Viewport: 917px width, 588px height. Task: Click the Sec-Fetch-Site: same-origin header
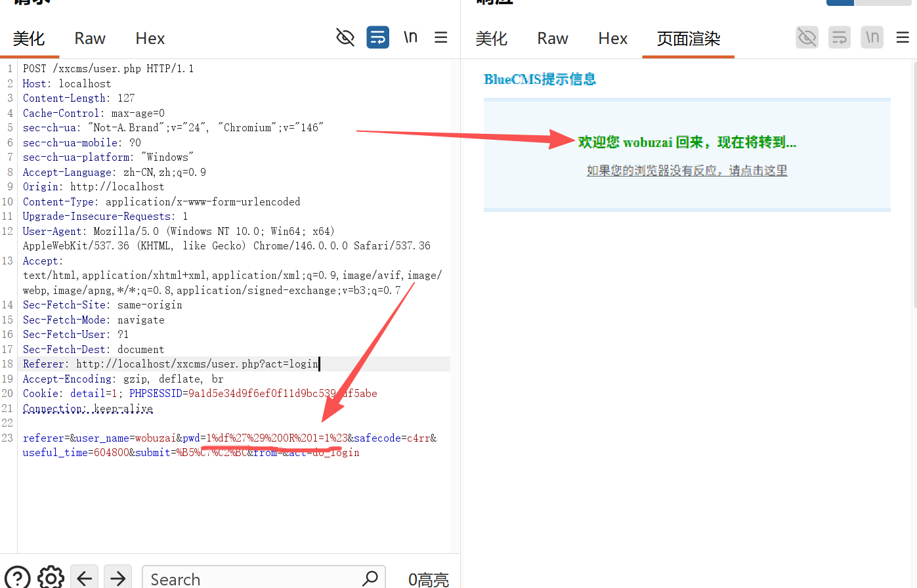click(x=102, y=305)
